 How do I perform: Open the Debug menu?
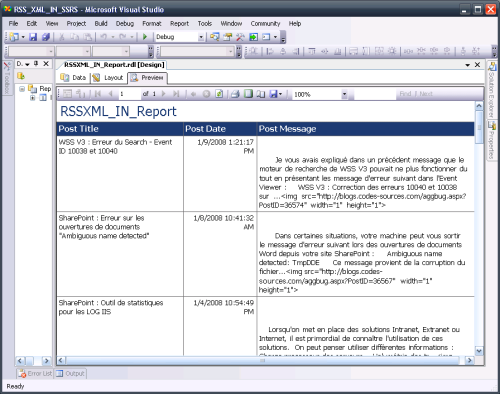(125, 23)
